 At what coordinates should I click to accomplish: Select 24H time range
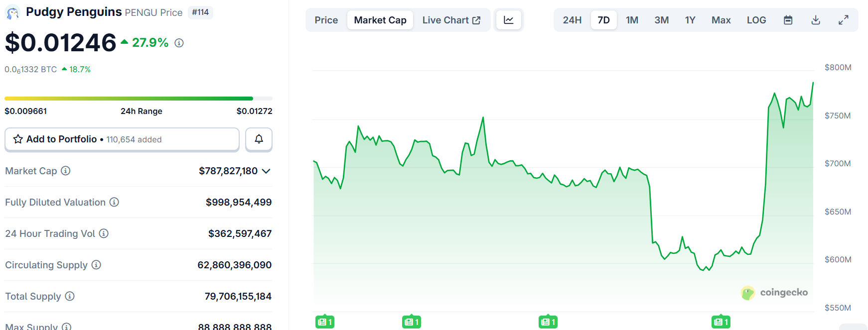coord(572,20)
